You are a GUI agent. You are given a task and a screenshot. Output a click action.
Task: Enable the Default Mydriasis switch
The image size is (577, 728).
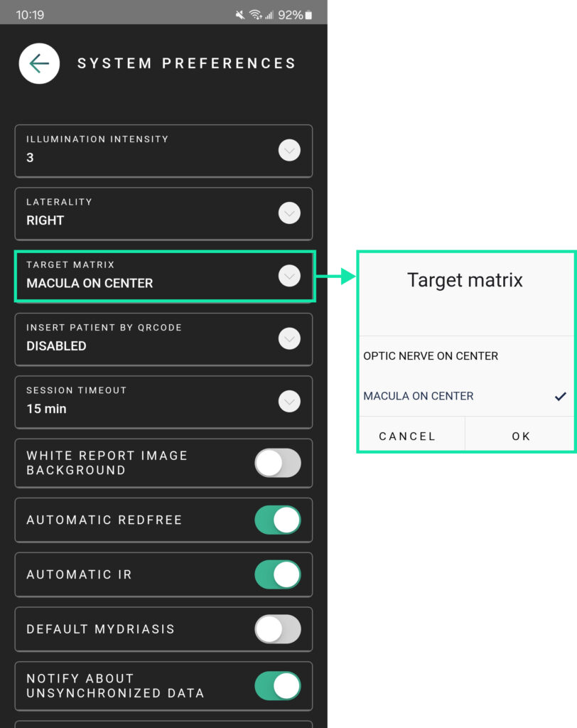(278, 629)
